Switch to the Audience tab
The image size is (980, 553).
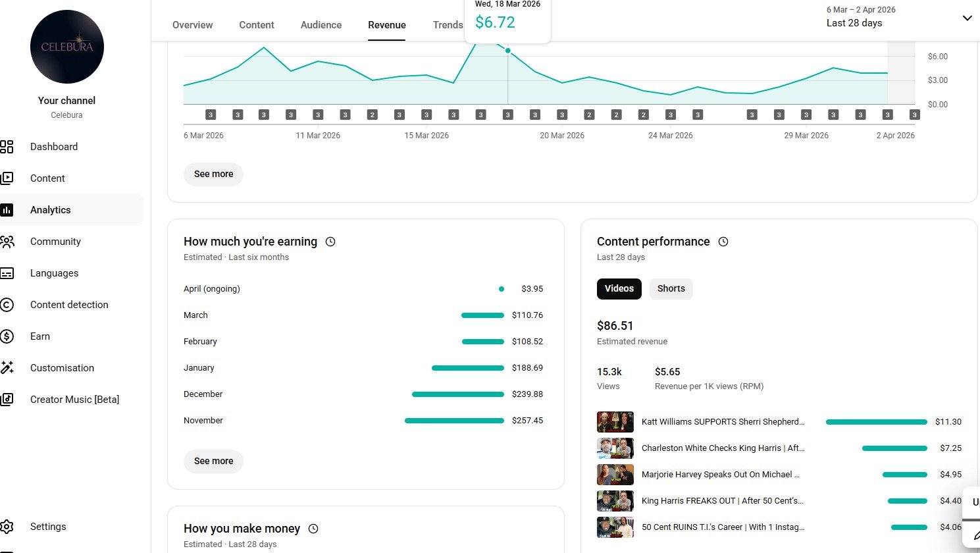(x=321, y=25)
